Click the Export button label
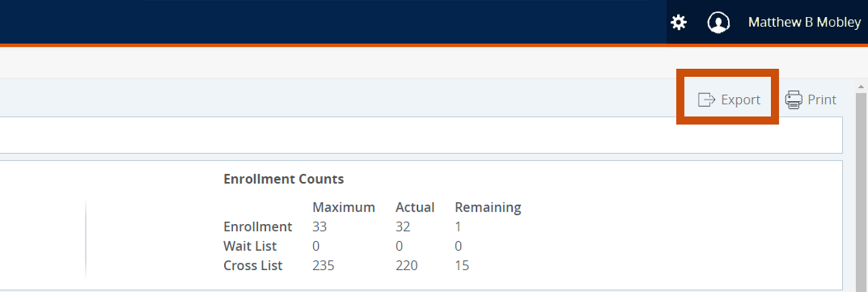This screenshot has height=292, width=868. coord(741,99)
